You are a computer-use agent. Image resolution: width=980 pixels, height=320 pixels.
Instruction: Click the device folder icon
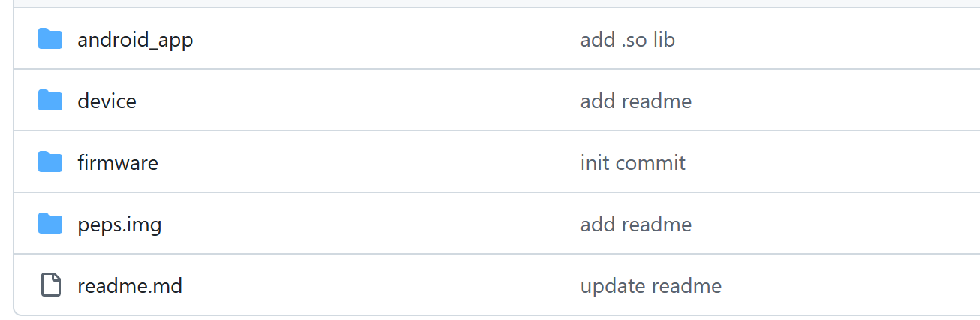click(50, 100)
